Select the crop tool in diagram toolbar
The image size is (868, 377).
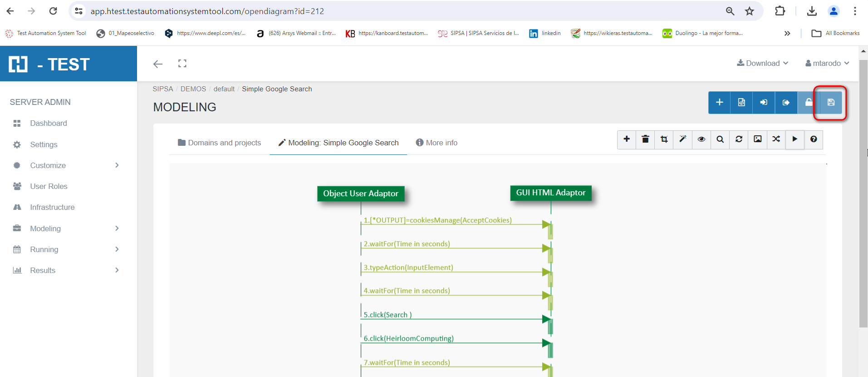pyautogui.click(x=664, y=139)
